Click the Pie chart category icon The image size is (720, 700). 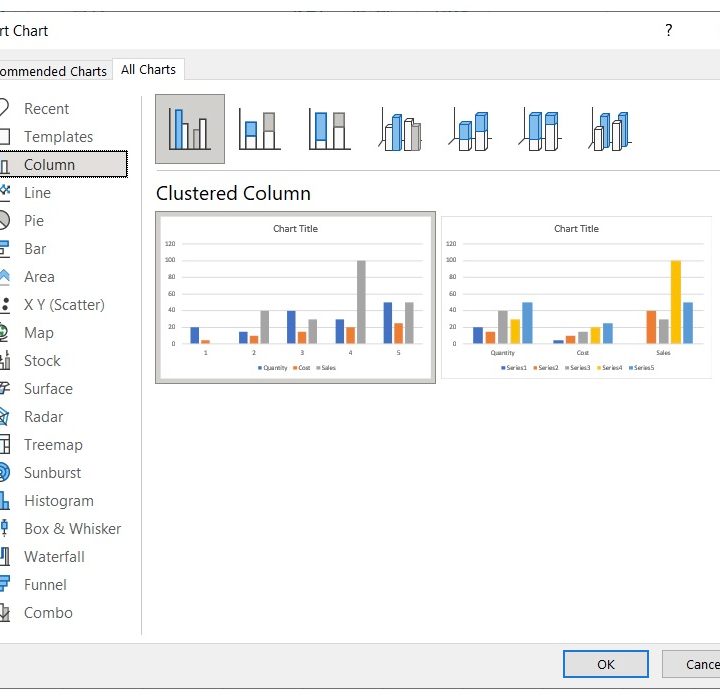tap(5, 220)
